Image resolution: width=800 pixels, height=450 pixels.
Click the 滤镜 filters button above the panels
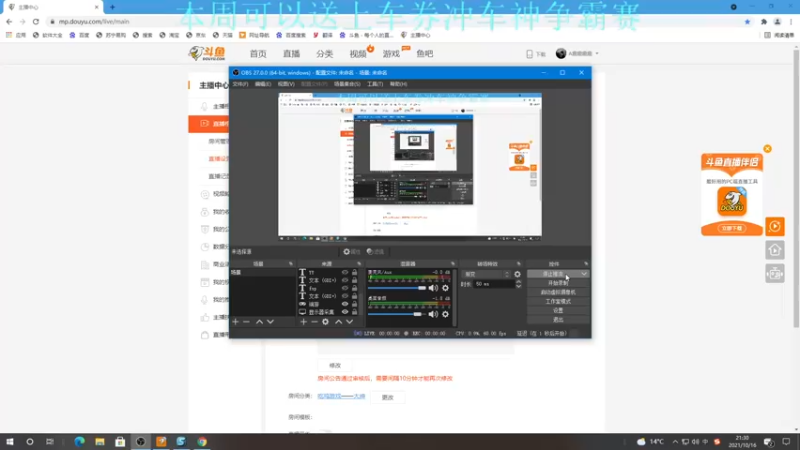[376, 252]
